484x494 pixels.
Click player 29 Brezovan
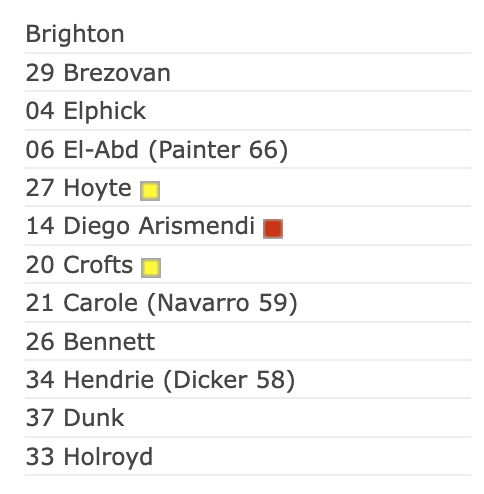98,73
